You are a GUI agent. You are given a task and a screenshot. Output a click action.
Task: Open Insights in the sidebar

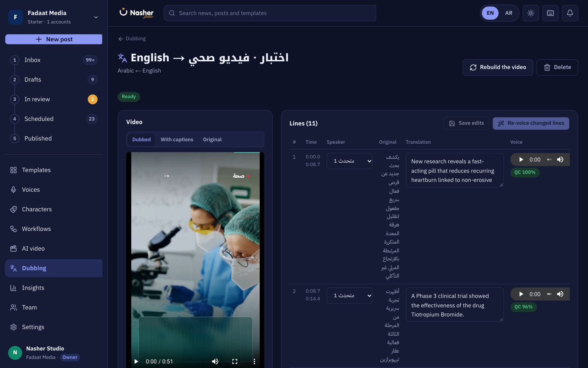54,288
